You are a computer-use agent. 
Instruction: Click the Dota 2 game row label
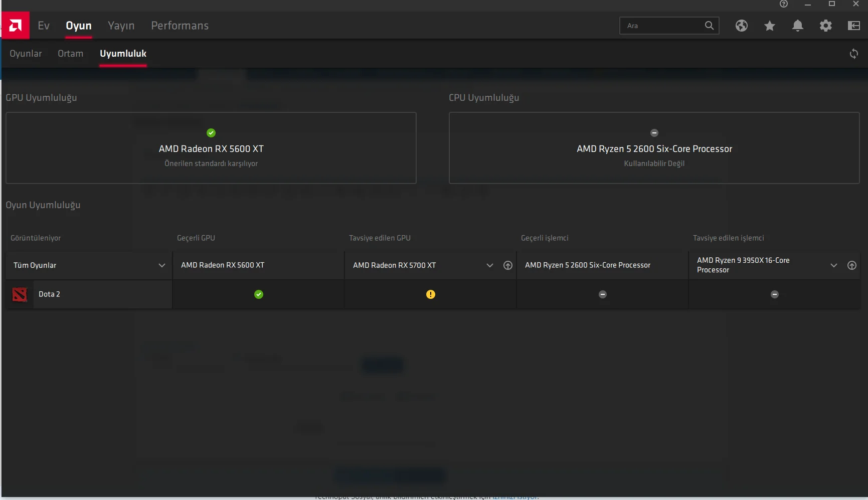tap(49, 294)
